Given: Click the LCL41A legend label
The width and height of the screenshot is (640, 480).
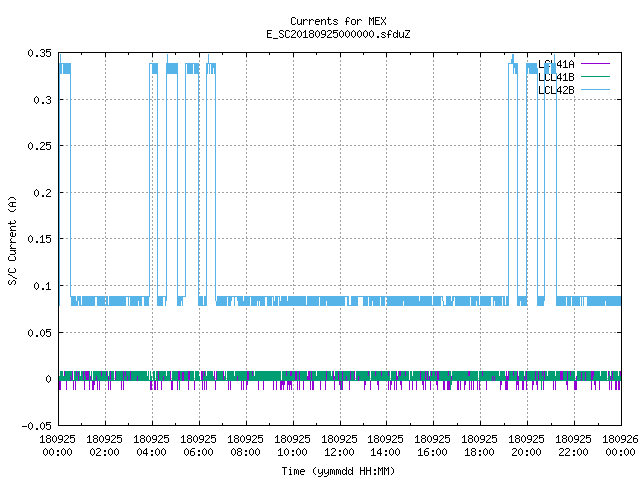Looking at the screenshot, I should (x=556, y=64).
